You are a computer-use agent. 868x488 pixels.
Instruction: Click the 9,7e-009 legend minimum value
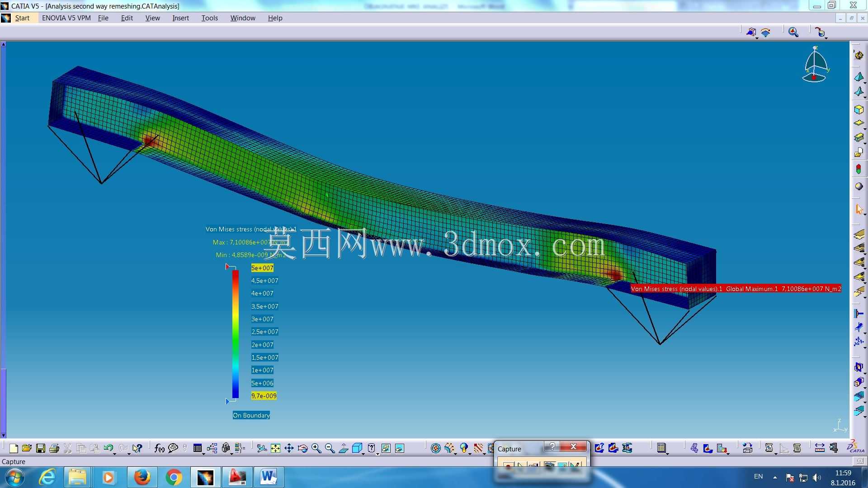tap(264, 396)
